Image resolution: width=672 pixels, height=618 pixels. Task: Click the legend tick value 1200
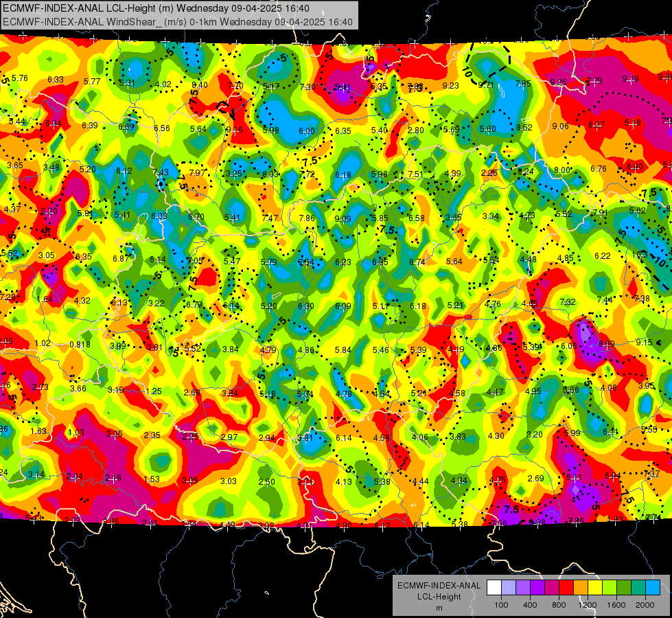coord(588,605)
